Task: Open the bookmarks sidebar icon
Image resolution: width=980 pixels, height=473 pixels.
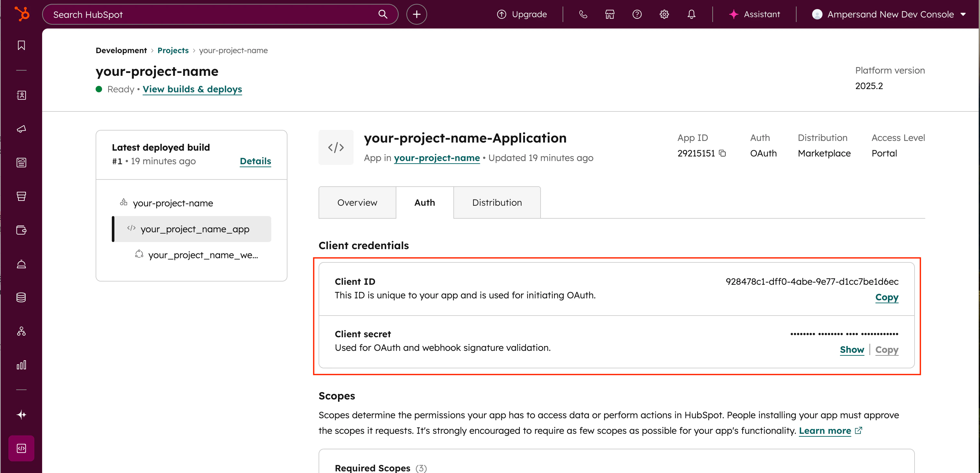Action: pyautogui.click(x=21, y=46)
